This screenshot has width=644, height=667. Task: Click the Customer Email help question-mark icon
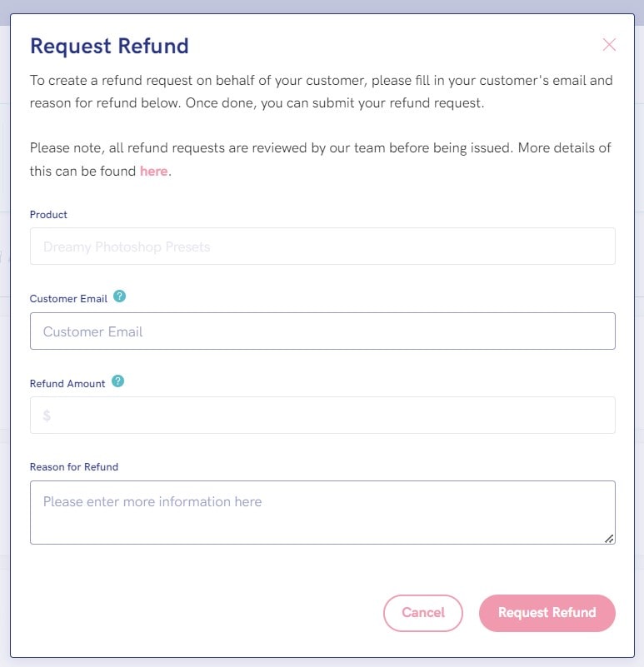pyautogui.click(x=120, y=296)
